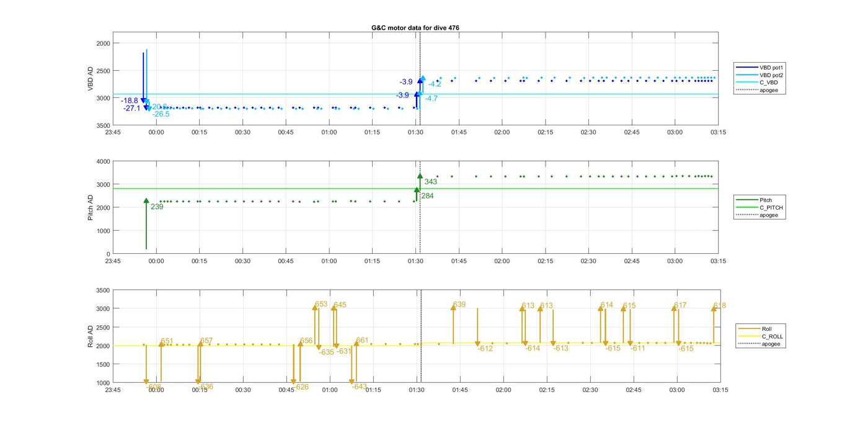This screenshot has height=430, width=868.
Task: Select the 'Roll AD' y-axis label
Action: click(x=91, y=336)
